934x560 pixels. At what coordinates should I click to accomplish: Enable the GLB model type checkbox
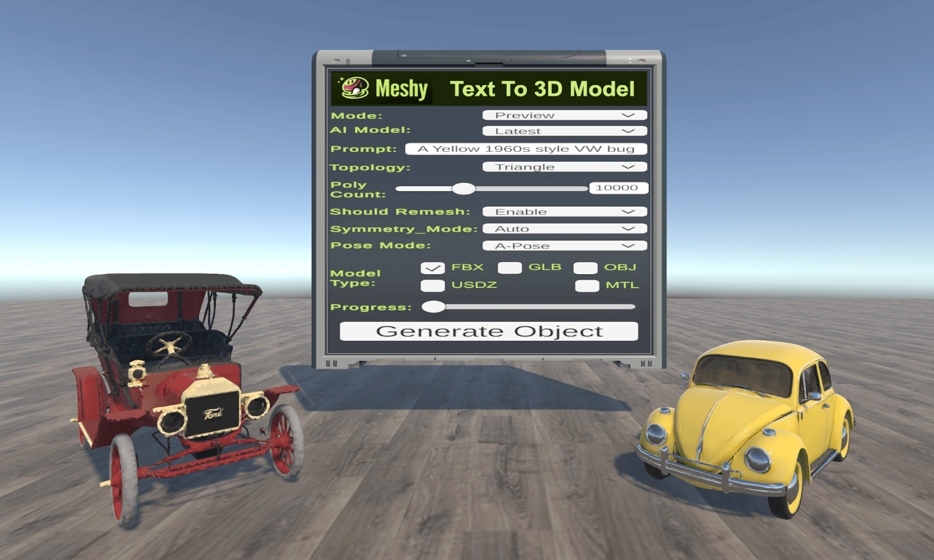[x=509, y=268]
